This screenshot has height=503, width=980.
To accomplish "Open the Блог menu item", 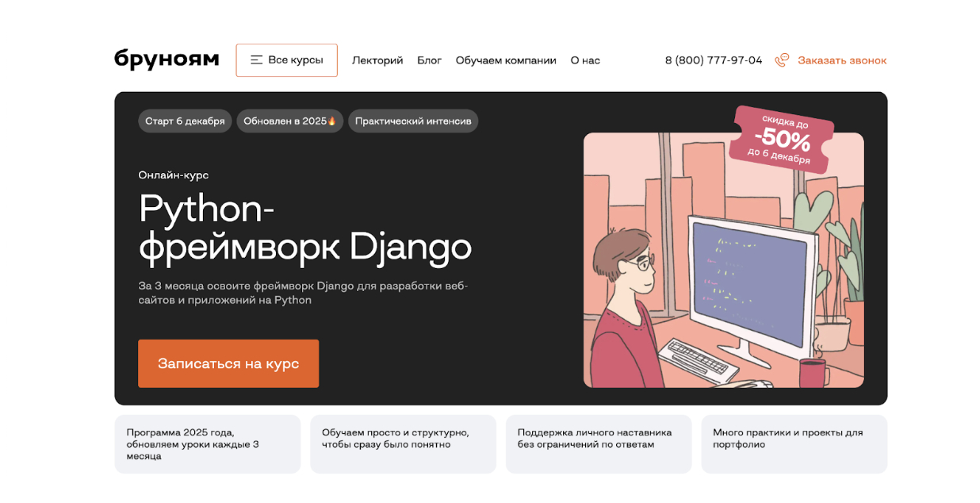I will click(x=429, y=60).
